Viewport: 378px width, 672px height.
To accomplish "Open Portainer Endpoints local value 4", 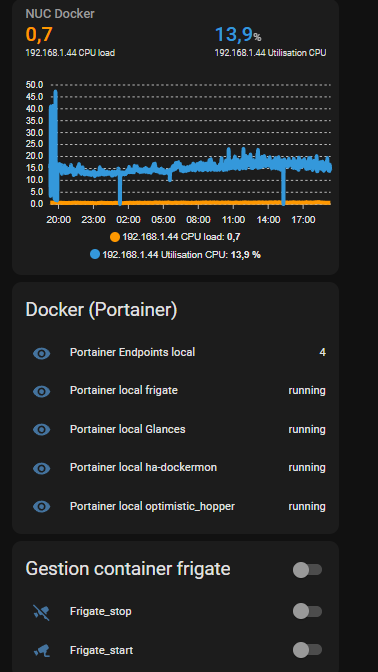I will [322, 352].
